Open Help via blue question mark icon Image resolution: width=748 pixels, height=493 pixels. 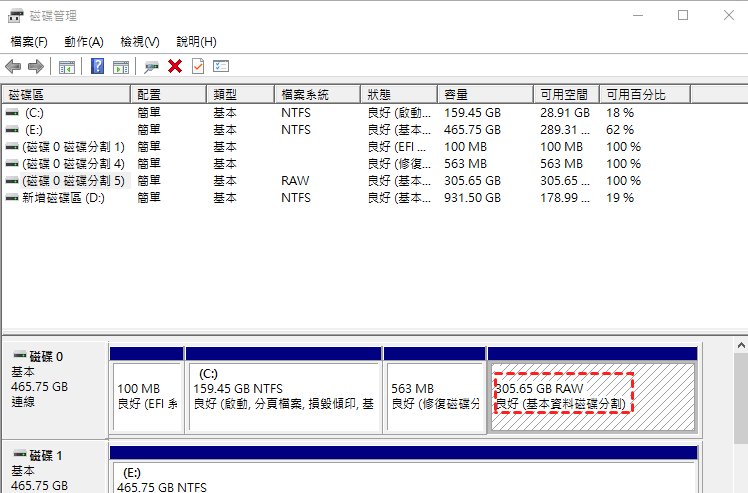[x=98, y=67]
